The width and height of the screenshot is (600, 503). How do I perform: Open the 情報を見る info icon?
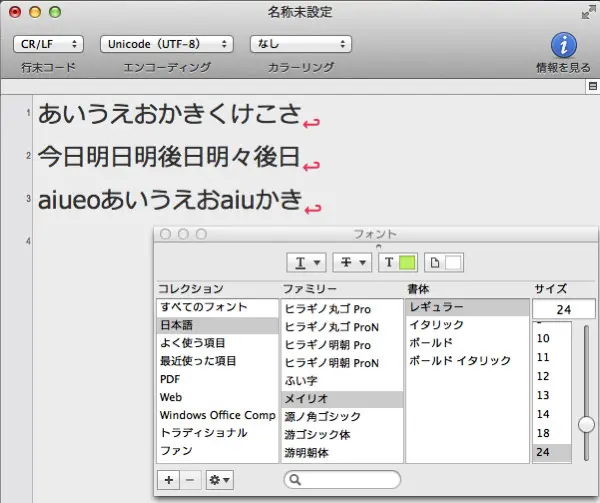pos(564,45)
